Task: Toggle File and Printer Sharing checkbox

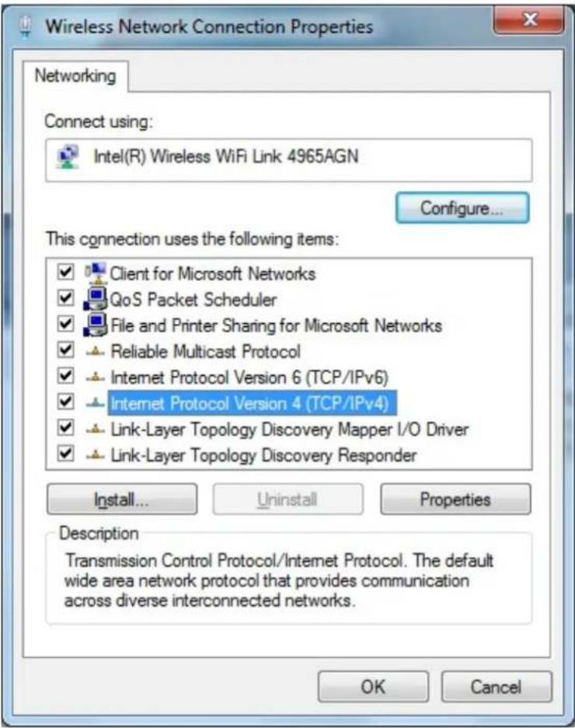Action: click(x=65, y=324)
